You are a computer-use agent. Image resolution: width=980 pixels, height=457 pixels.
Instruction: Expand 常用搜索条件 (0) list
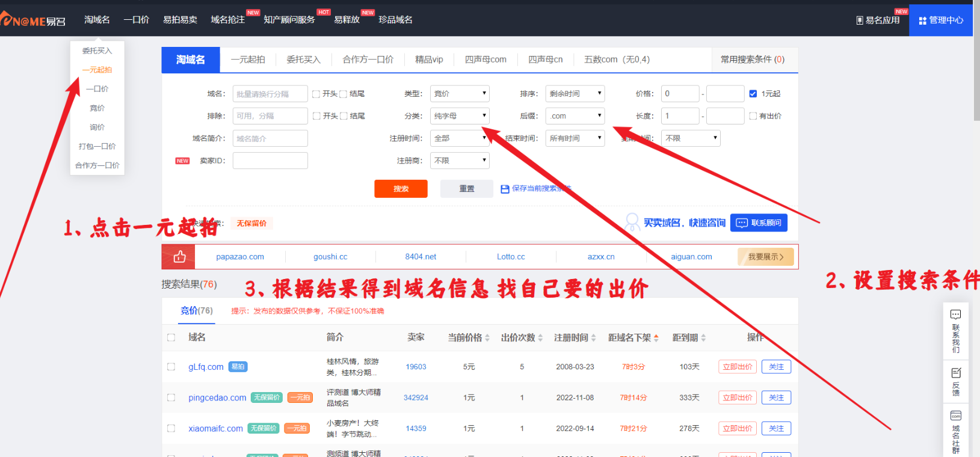pos(752,60)
